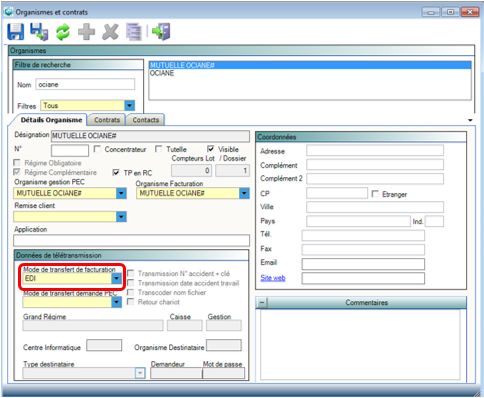Switch to the Contacts tab

146,120
